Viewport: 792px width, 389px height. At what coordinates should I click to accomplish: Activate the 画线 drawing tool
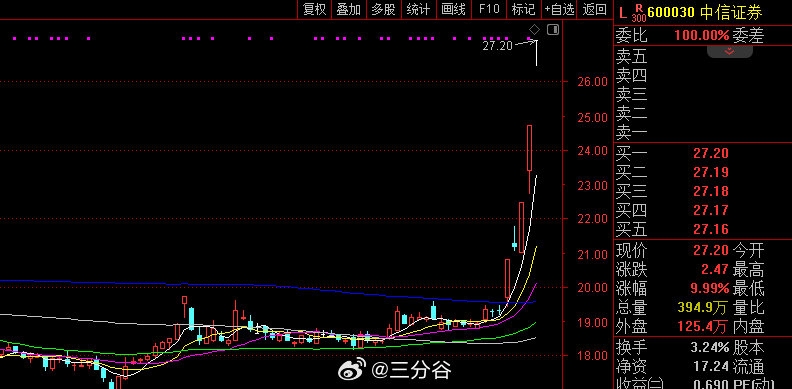tap(453, 9)
